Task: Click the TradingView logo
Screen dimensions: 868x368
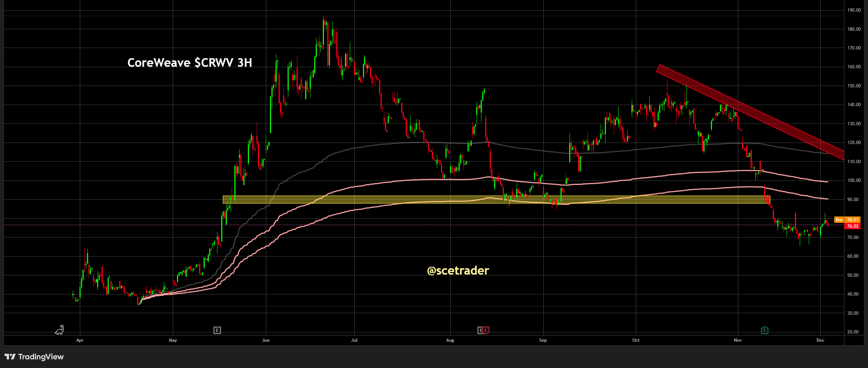Action: click(x=34, y=357)
